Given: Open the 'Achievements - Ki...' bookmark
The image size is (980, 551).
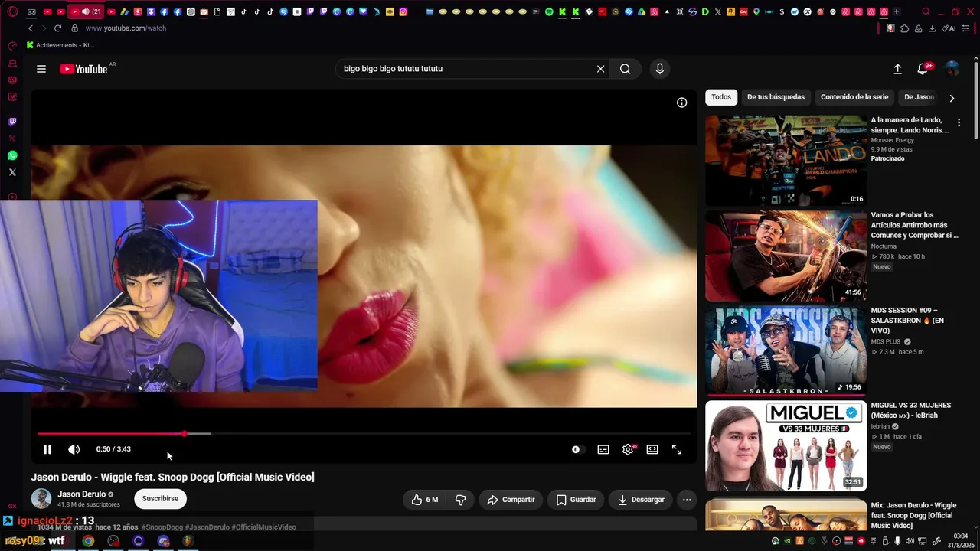Looking at the screenshot, I should [x=60, y=45].
